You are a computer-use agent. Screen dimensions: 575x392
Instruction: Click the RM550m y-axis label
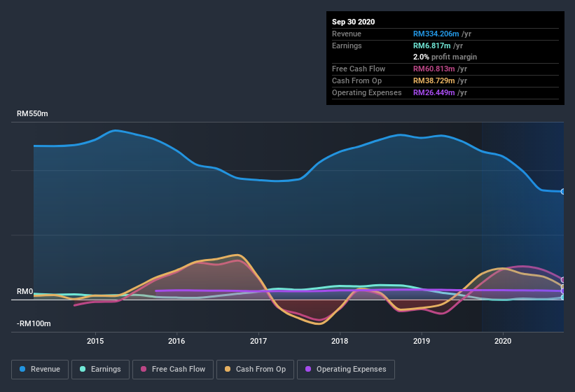click(x=32, y=113)
